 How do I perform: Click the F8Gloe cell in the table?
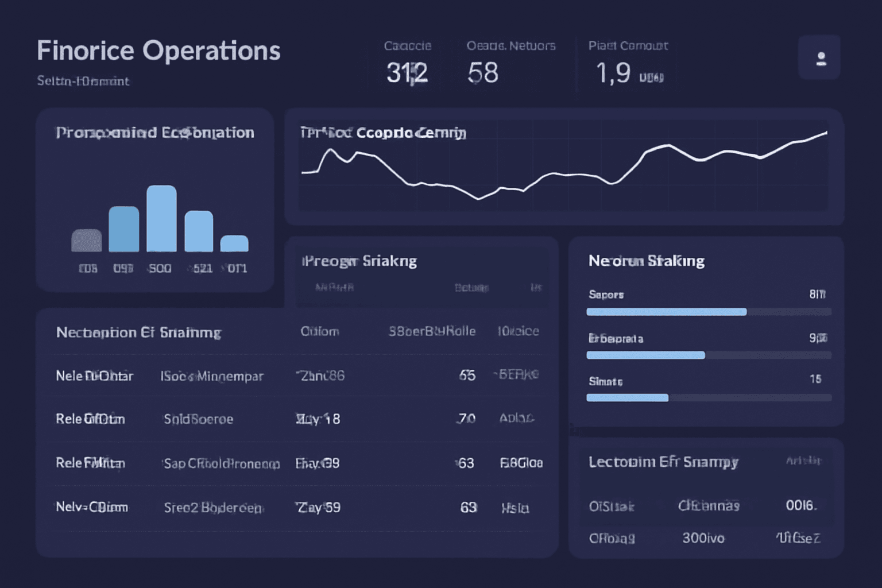point(521,463)
